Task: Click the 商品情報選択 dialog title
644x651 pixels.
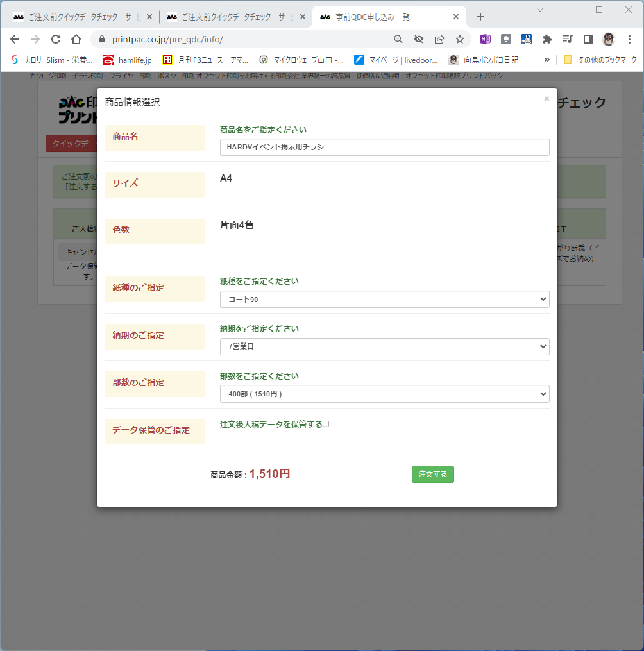Action: click(132, 102)
